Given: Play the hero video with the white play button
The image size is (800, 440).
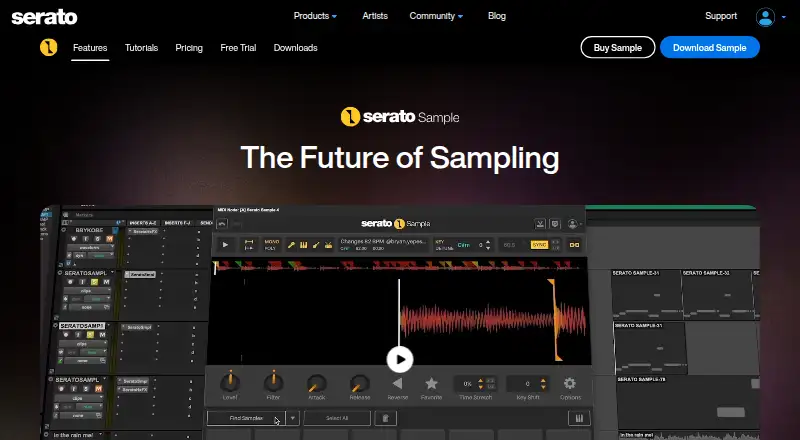Looking at the screenshot, I should (399, 359).
